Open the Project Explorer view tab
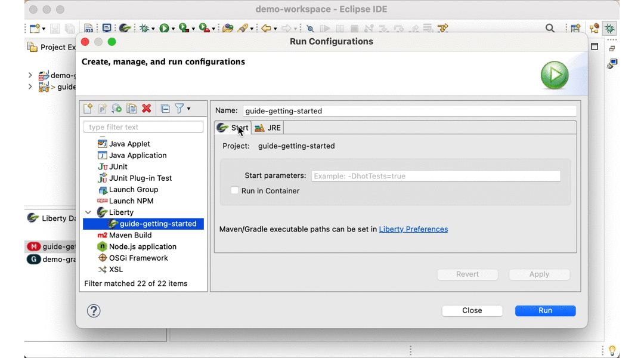The image size is (644, 358). [51, 47]
